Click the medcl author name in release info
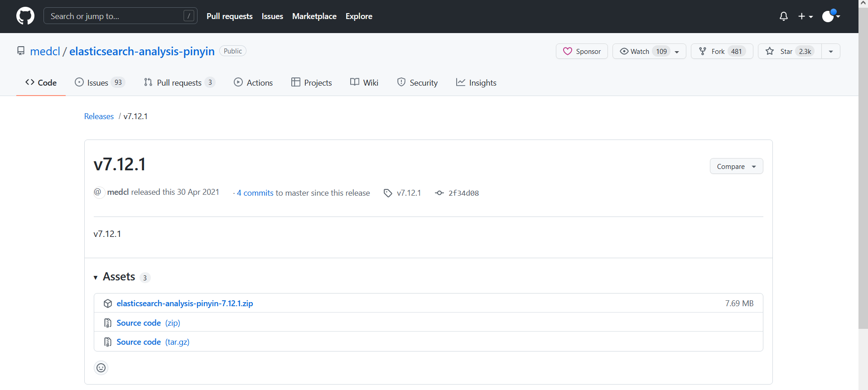Screen dimensions: 868x390 (118, 192)
